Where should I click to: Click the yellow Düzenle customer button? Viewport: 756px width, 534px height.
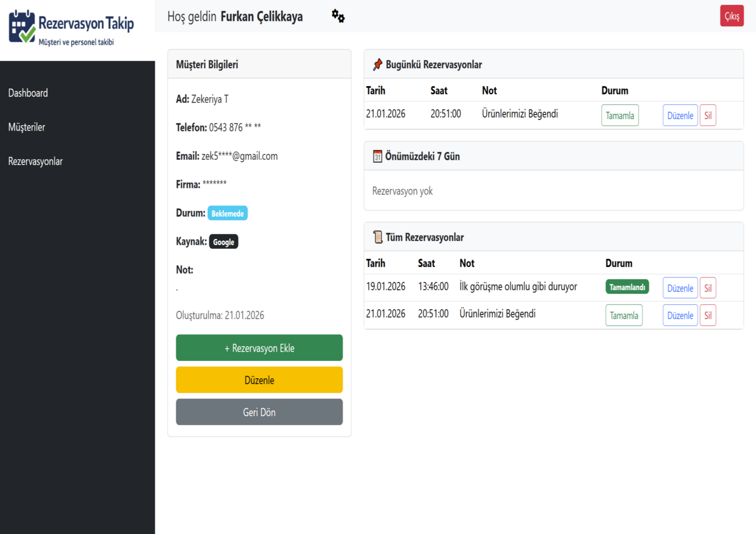coord(259,380)
